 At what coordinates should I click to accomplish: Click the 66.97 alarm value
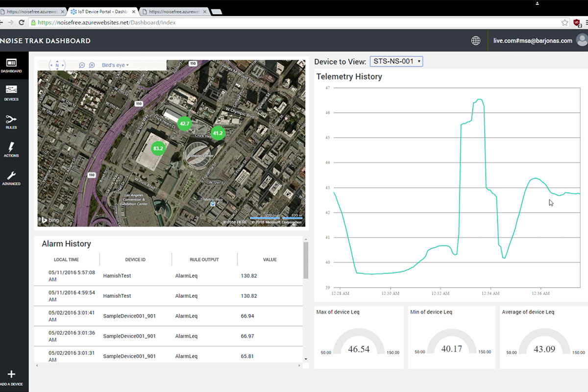coord(247,336)
